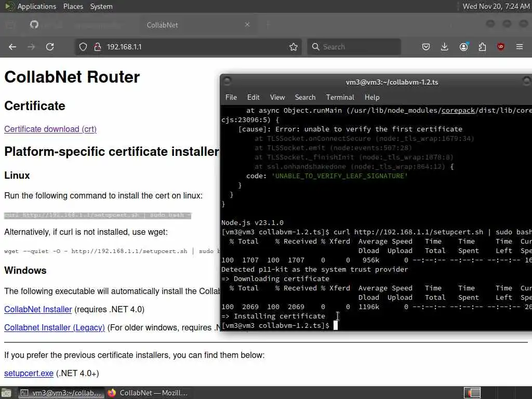Click the 'UNABLE_TO_VERIFY_LEAF_SIGNATURE' error code text
Viewport: 532px width, 399px height.
click(339, 176)
